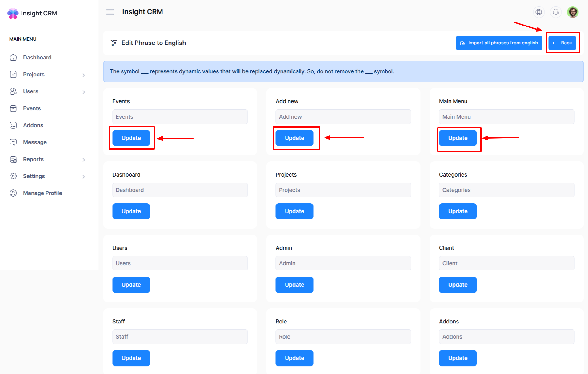The image size is (588, 374).
Task: Click Update under the Categories phrase
Action: 458,211
